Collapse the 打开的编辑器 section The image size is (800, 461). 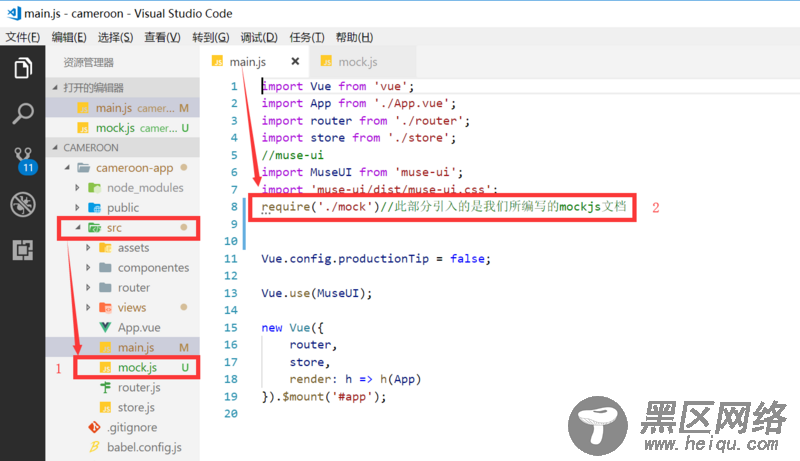click(x=55, y=88)
